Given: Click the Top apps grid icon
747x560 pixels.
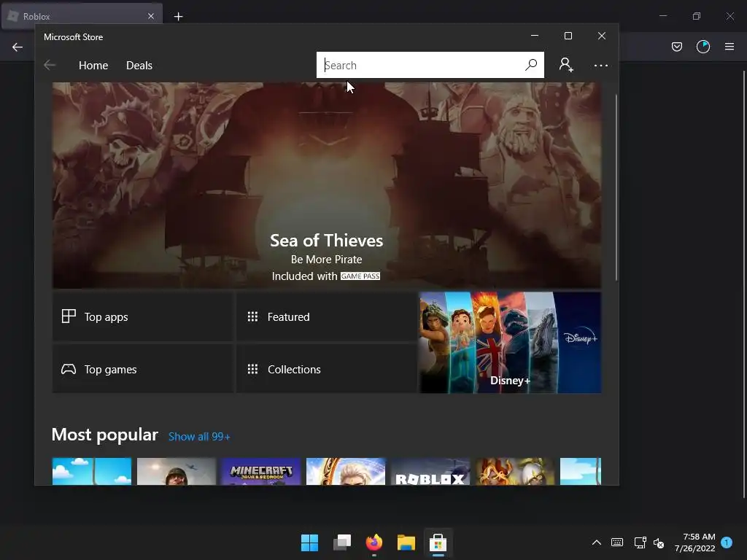Looking at the screenshot, I should coord(69,316).
